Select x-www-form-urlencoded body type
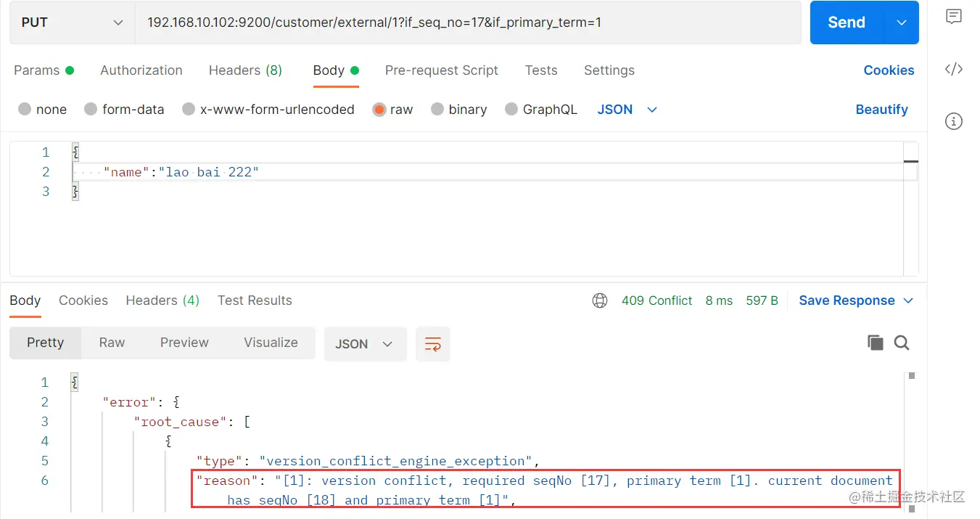This screenshot has width=980, height=519. 268,110
